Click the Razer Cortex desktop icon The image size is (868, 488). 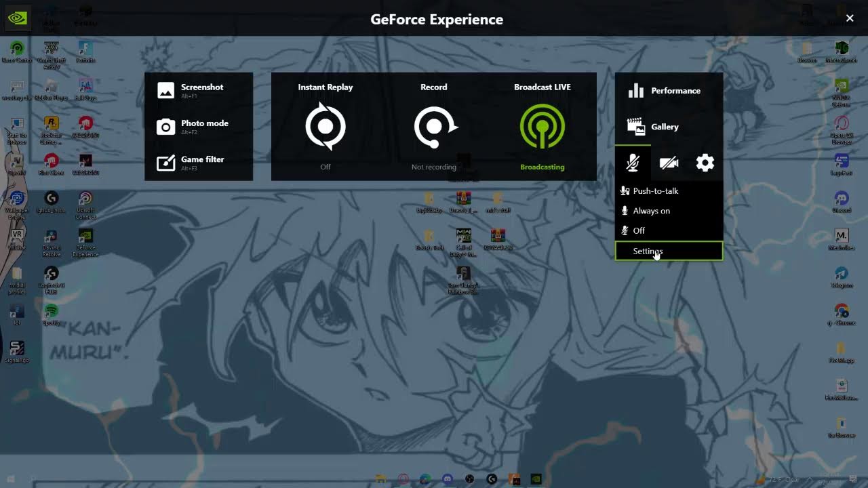[17, 52]
